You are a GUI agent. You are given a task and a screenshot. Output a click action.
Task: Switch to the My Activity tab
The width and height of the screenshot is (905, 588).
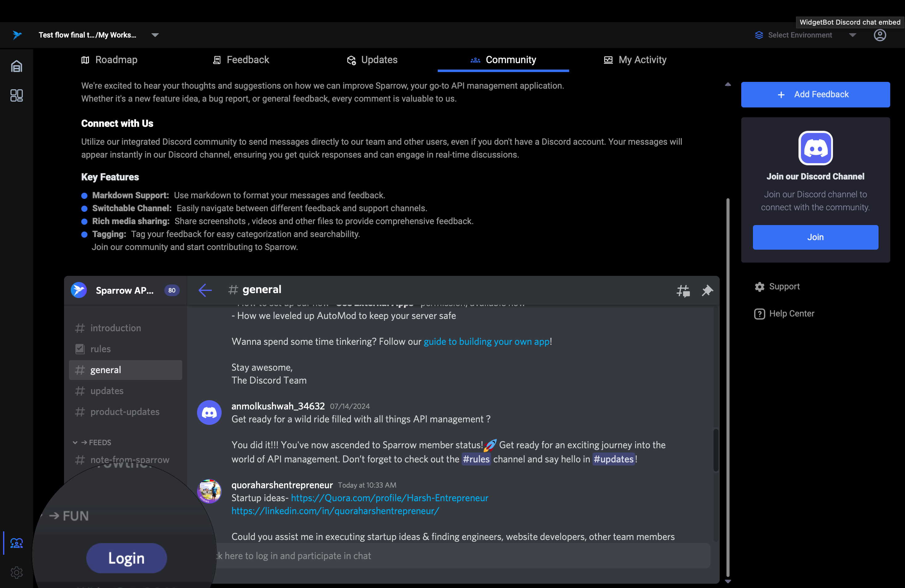635,60
